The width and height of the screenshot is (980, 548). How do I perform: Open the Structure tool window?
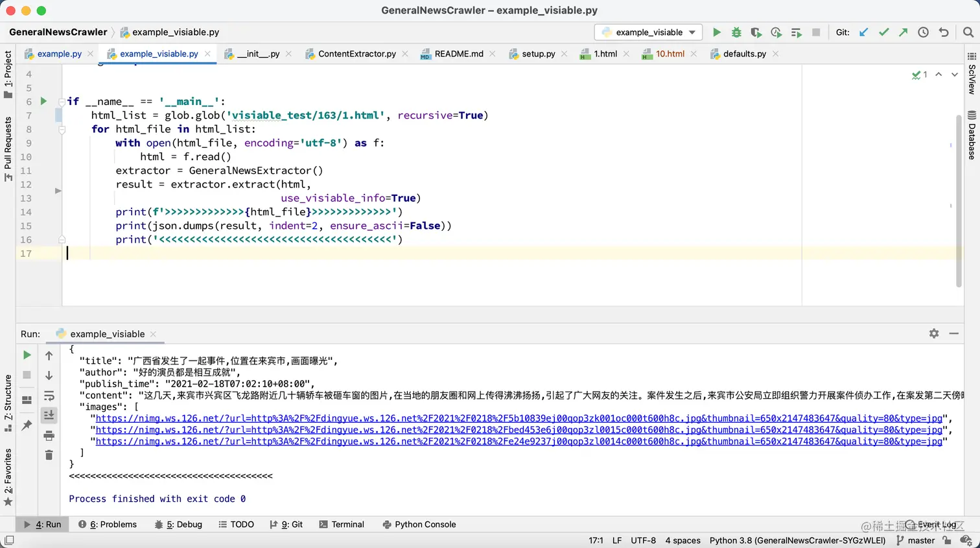tap(8, 402)
